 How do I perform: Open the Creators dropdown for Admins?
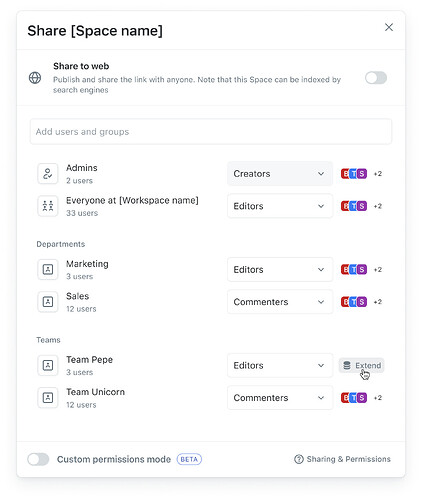pos(280,174)
